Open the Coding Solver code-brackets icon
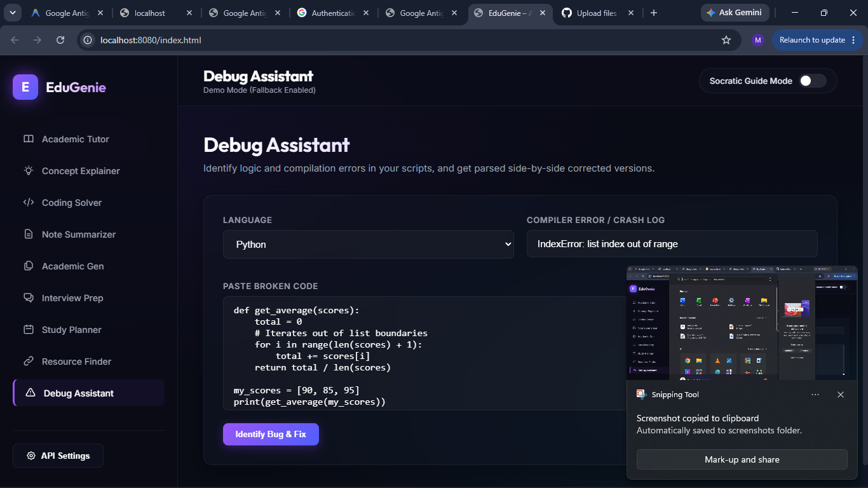868x488 pixels. 28,203
